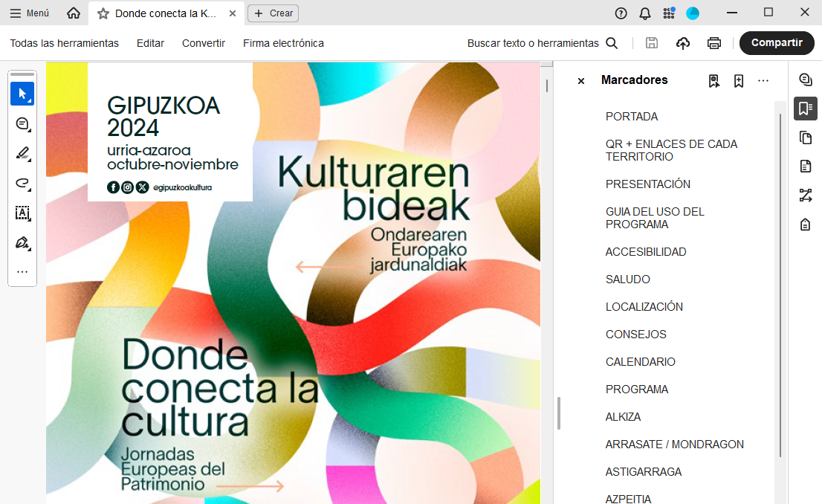
Task: Jump to SALUDO bookmark
Action: point(627,280)
